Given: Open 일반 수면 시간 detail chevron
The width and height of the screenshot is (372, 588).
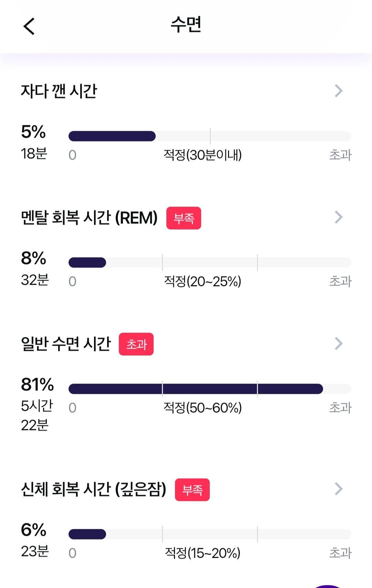Looking at the screenshot, I should point(339,344).
